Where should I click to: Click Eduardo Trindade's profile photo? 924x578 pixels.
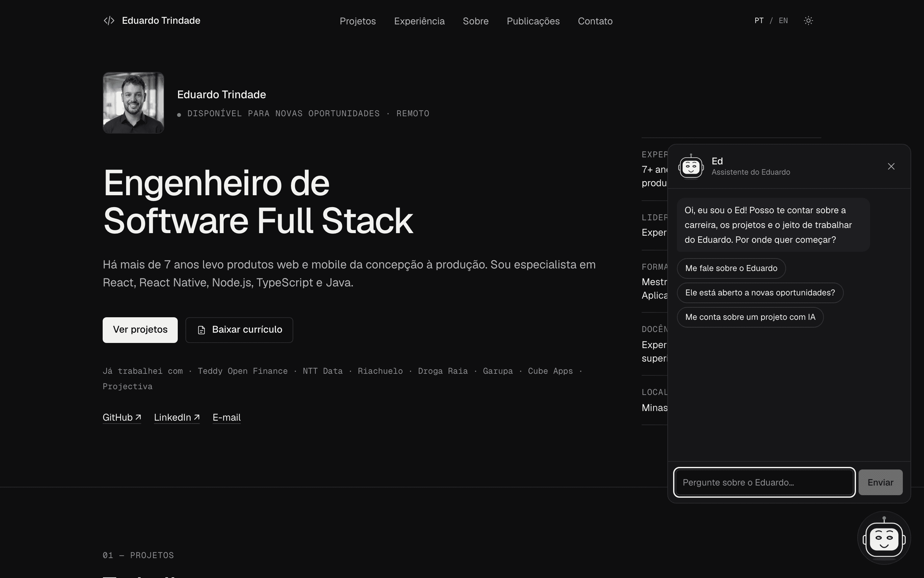pyautogui.click(x=133, y=103)
